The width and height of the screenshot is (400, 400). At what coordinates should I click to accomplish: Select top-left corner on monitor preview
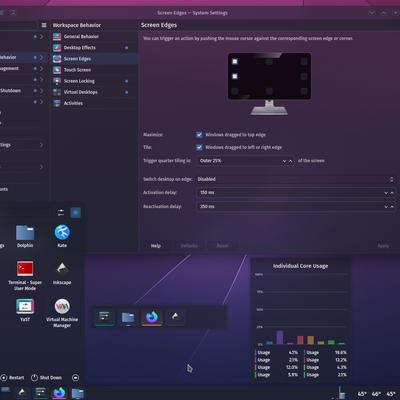235,61
